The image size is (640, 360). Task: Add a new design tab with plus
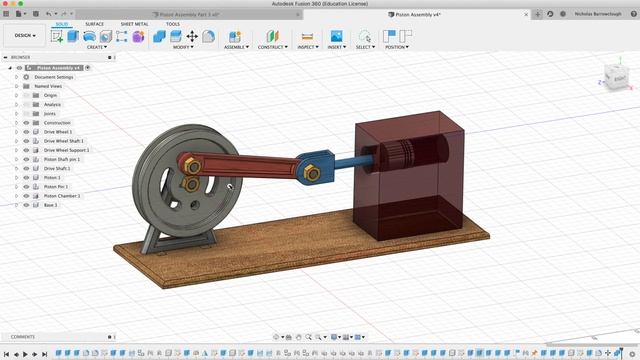[538, 14]
